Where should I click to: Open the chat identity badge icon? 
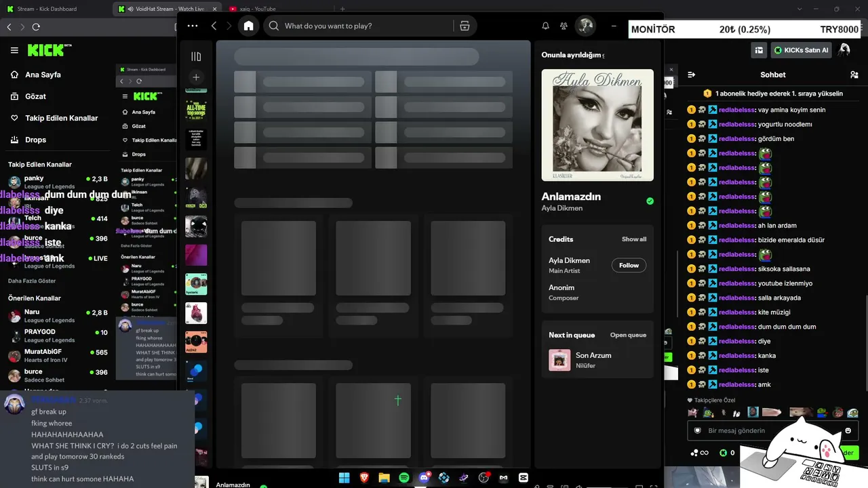[697, 430]
